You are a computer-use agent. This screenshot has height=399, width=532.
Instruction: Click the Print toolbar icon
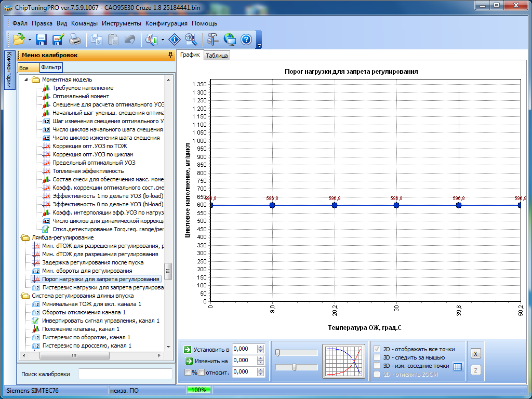click(75, 39)
